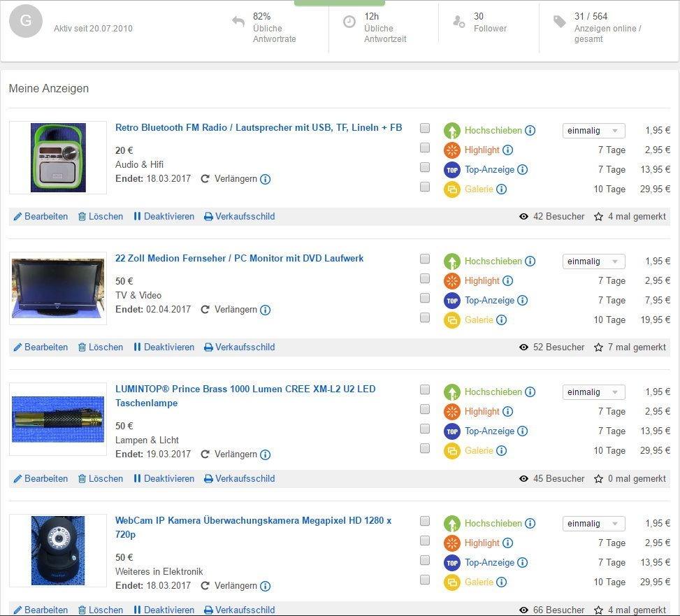Viewport: 680px width, 616px height.
Task: Tick the Galerie checkbox for Medion Fernseher
Action: coord(425,317)
